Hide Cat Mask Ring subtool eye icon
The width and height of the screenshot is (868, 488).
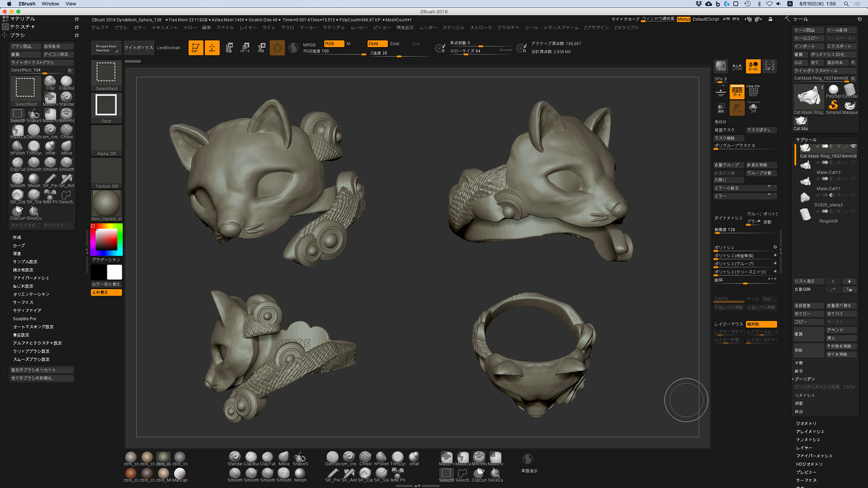(x=854, y=146)
